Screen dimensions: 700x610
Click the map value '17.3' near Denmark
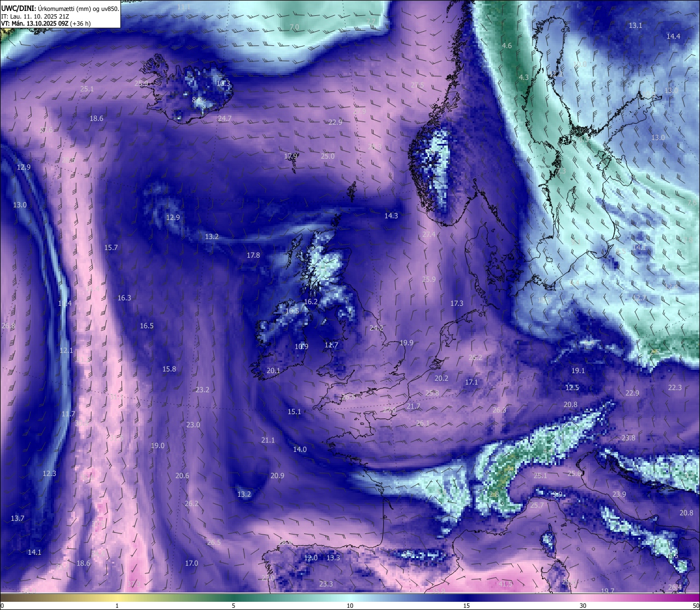coord(457,303)
